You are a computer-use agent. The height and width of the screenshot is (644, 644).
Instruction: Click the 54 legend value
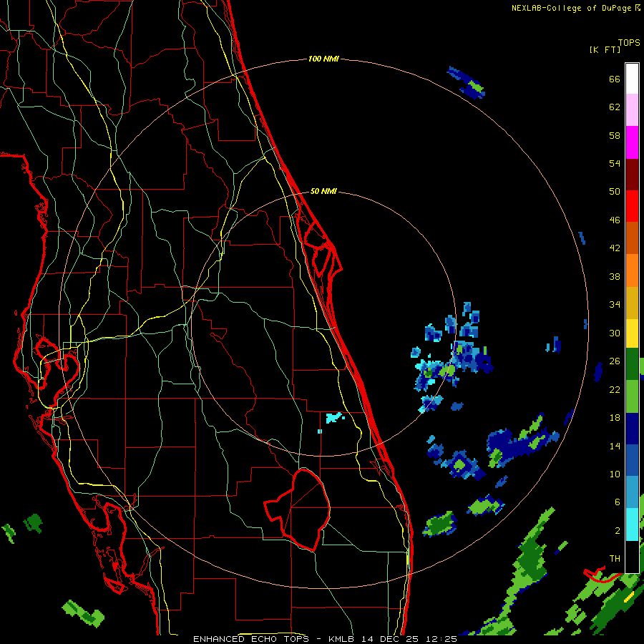pos(615,163)
